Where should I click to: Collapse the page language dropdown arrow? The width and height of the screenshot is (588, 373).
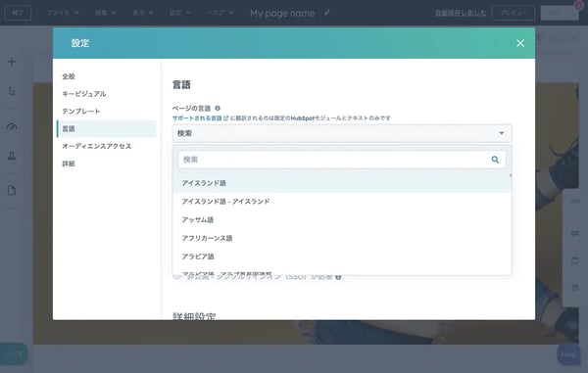point(502,133)
